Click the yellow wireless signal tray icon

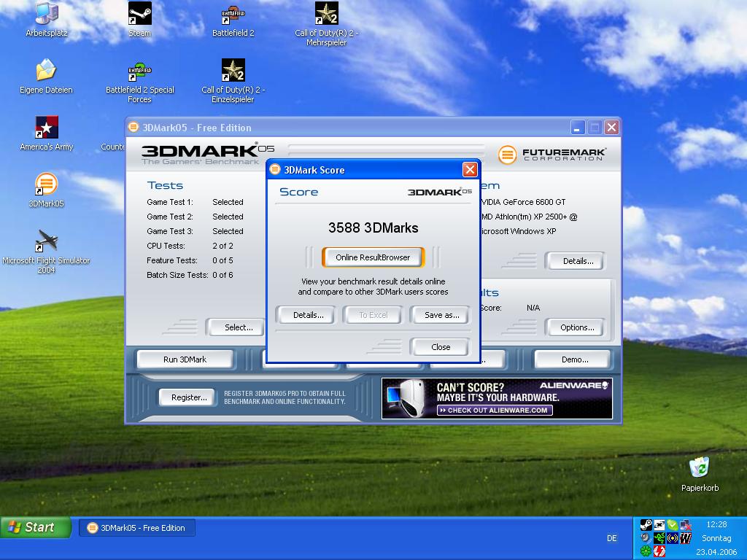pos(672,538)
